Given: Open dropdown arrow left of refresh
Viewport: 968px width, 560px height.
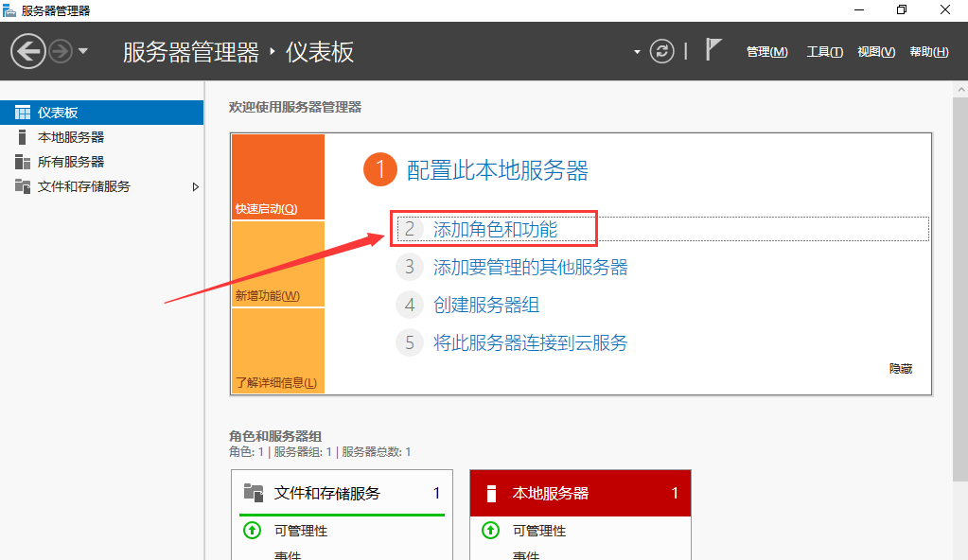Looking at the screenshot, I should pos(637,52).
